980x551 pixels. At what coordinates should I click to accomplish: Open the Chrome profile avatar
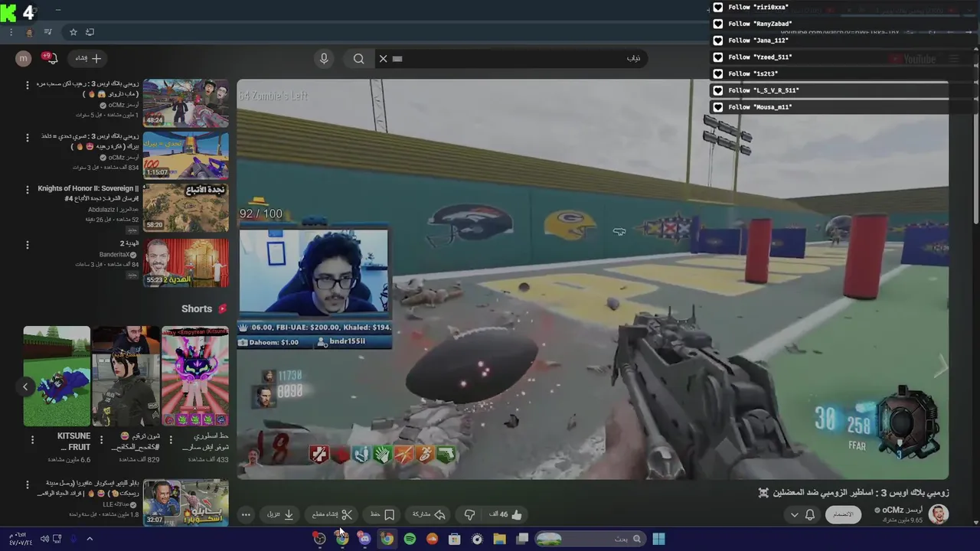point(29,32)
